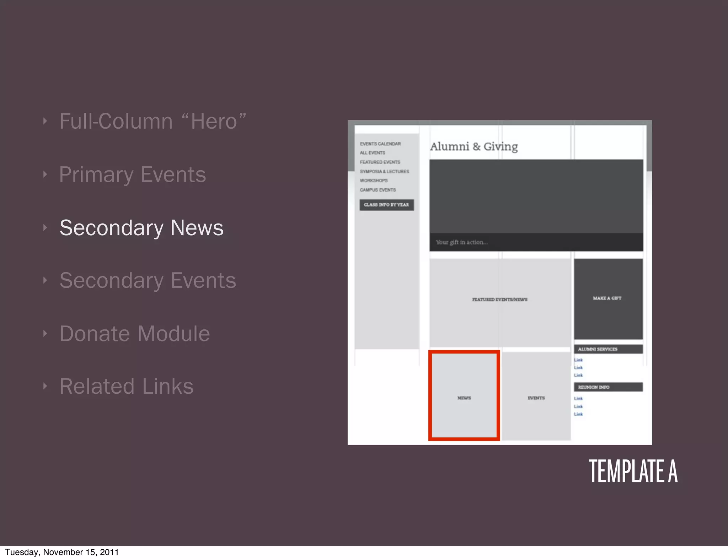Click the date Tuesday, November 15, 2011

pos(62,552)
